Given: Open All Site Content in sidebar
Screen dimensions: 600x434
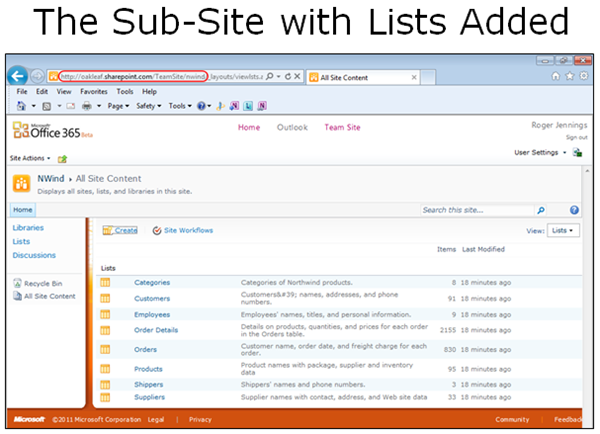Looking at the screenshot, I should (50, 296).
